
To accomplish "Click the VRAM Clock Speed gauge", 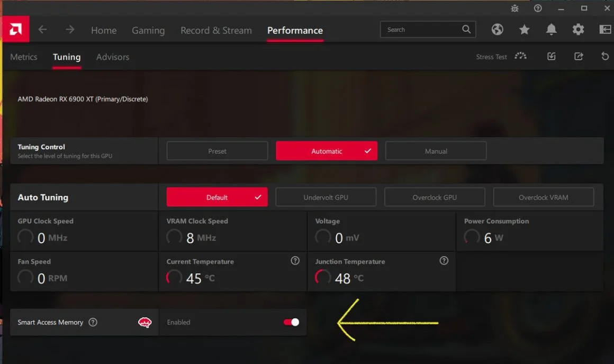I will click(x=174, y=237).
